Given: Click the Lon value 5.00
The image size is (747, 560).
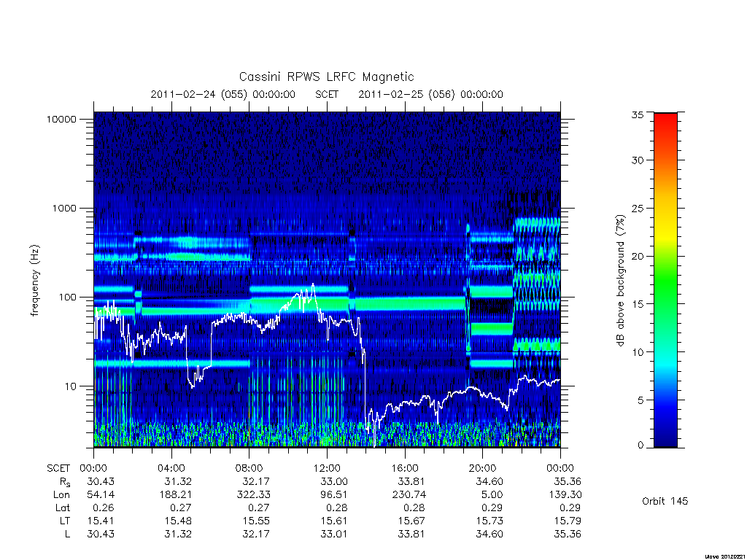Looking at the screenshot, I should [x=492, y=495].
